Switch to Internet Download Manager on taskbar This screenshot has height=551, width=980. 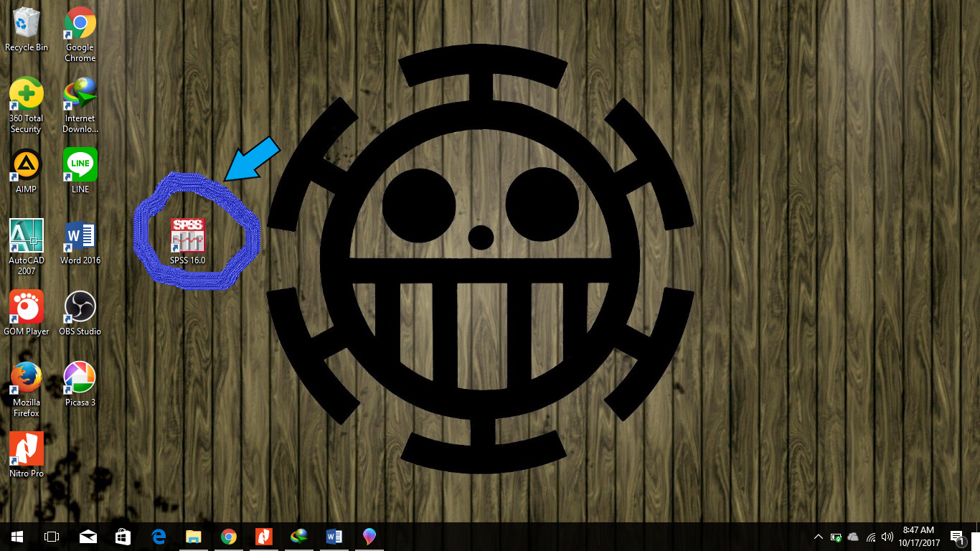299,537
